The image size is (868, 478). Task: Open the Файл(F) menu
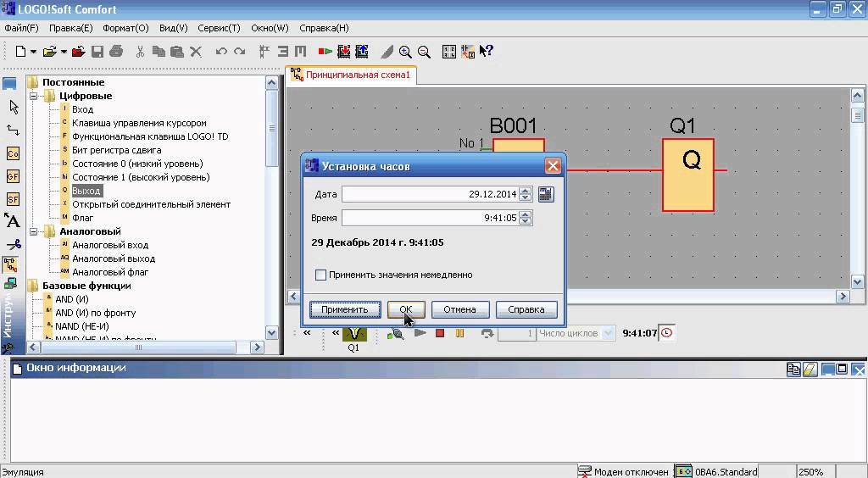pos(21,28)
